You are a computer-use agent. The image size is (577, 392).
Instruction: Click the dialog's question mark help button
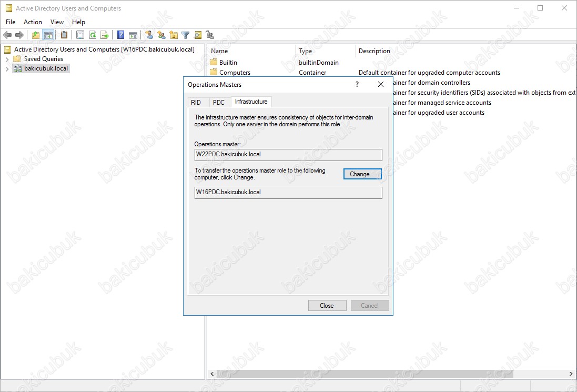coord(357,84)
